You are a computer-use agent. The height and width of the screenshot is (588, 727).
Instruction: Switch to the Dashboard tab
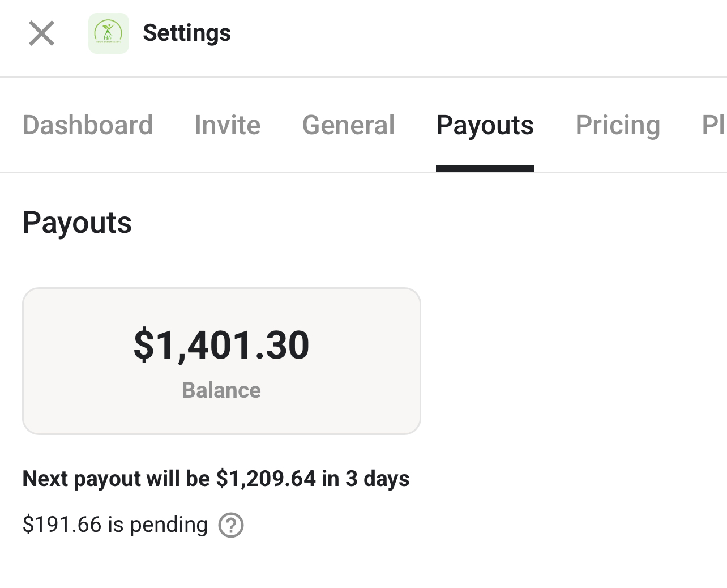(88, 125)
